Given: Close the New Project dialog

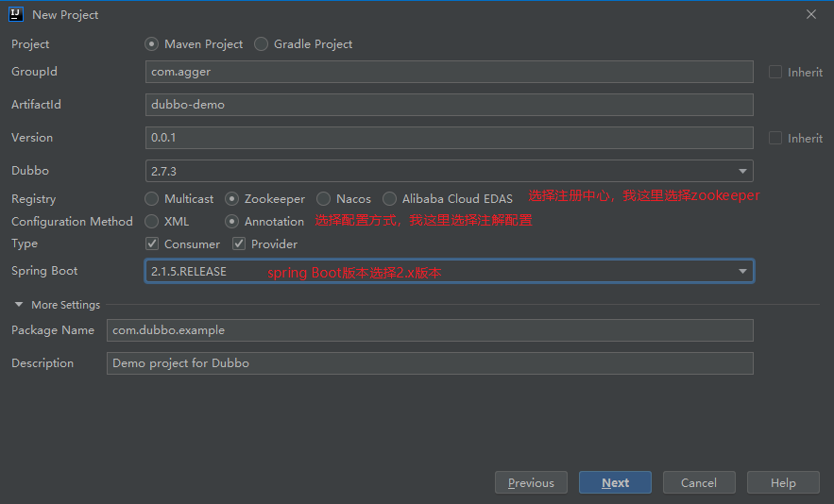Looking at the screenshot, I should click(x=811, y=14).
